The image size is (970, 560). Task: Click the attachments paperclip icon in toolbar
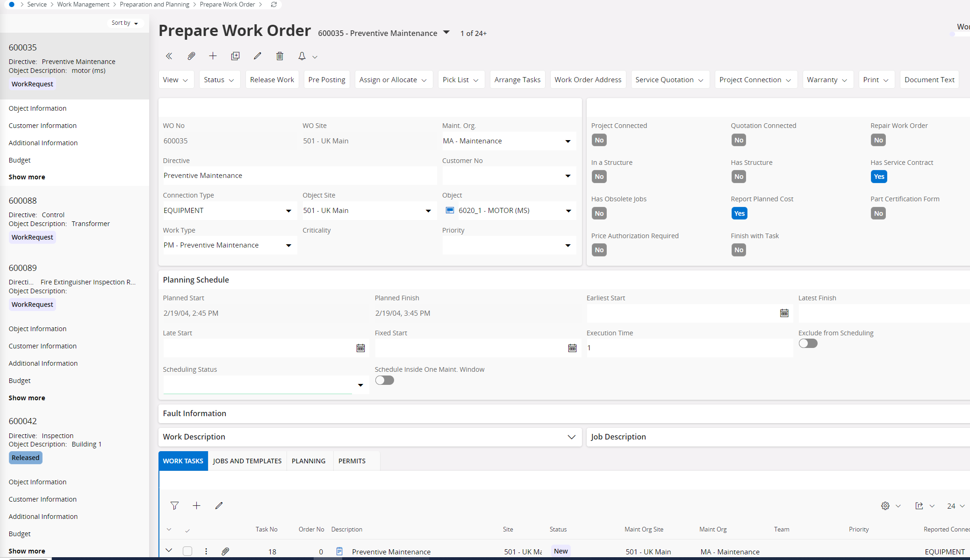[191, 56]
